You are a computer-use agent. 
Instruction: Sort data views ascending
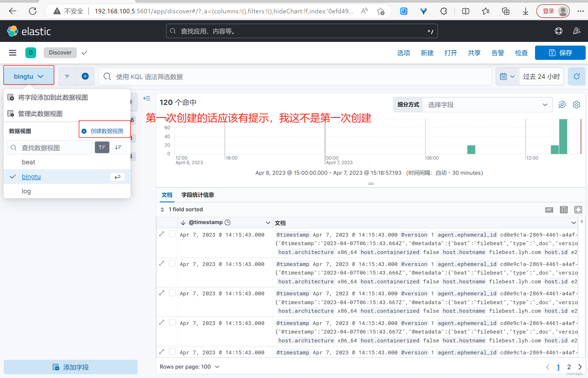[x=102, y=147]
